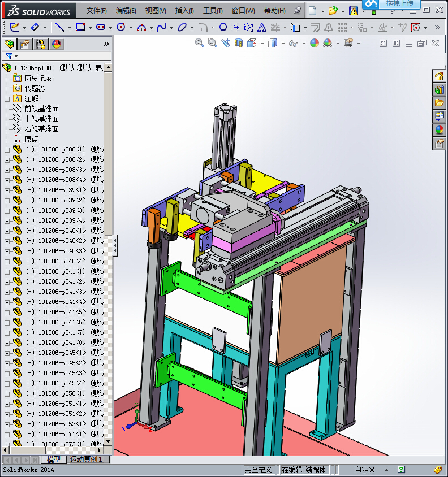Expand component 101206-p045<2>

point(7,363)
